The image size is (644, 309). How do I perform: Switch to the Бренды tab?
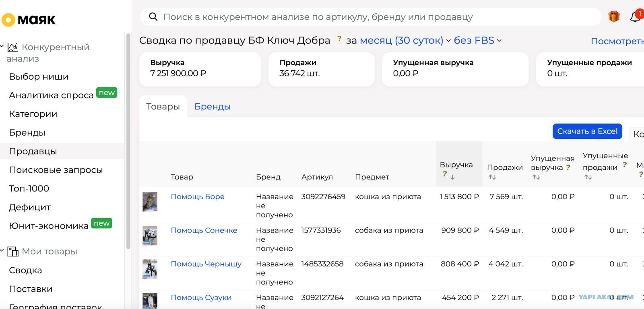click(x=213, y=107)
